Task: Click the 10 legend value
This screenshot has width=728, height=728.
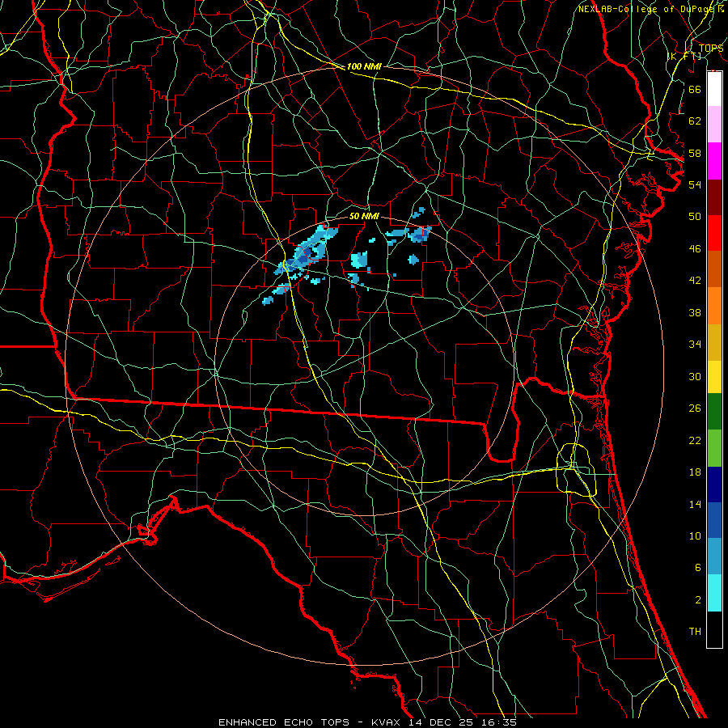Action: click(695, 536)
